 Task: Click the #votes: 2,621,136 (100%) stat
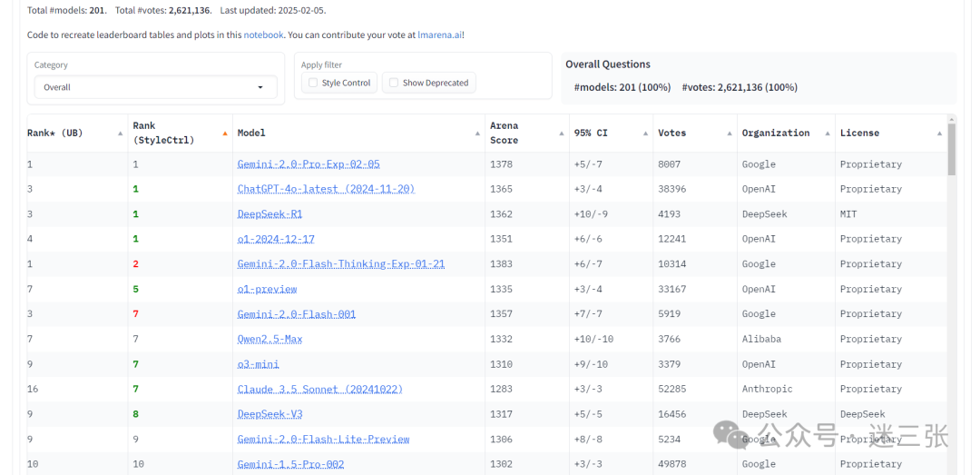[740, 87]
